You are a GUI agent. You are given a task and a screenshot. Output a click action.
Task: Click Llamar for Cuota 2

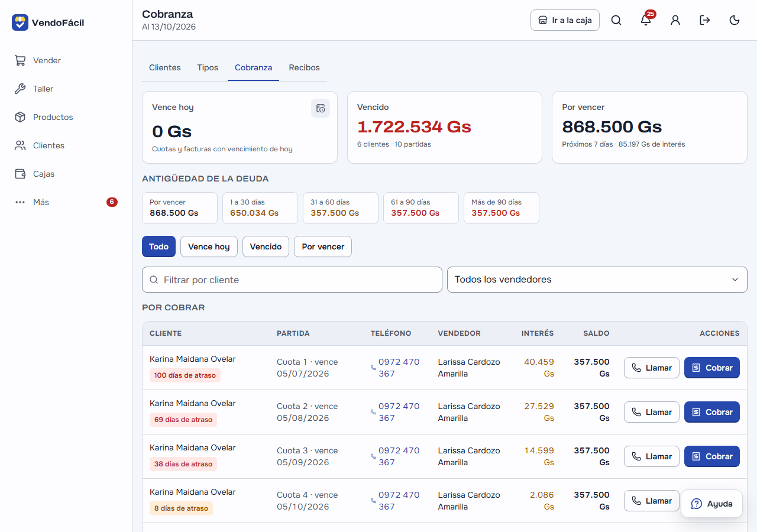[652, 412]
